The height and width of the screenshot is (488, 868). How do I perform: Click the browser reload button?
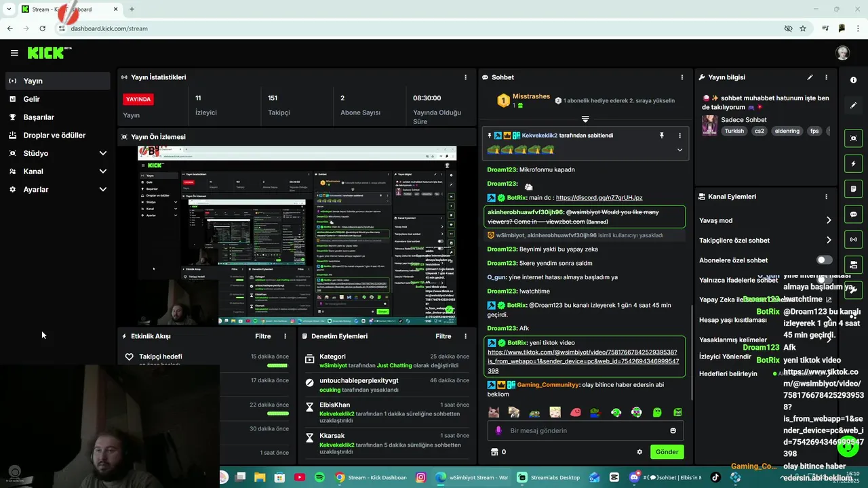tap(42, 28)
